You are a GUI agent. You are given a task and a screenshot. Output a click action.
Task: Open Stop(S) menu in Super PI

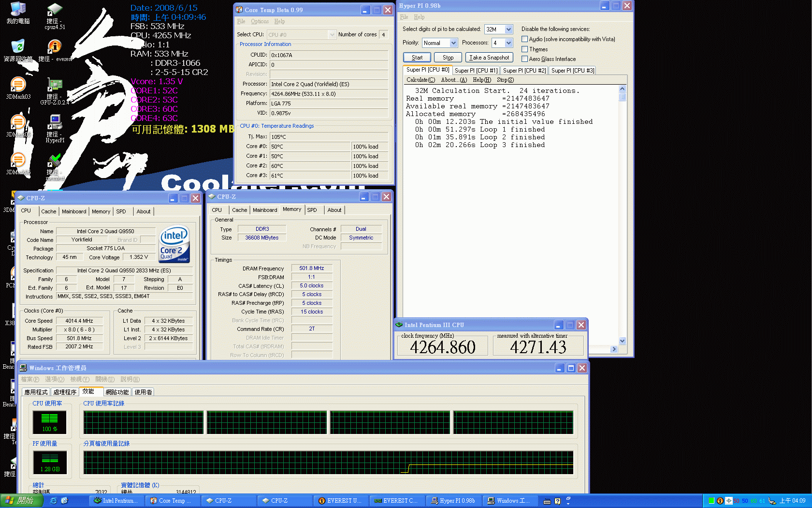pyautogui.click(x=505, y=80)
